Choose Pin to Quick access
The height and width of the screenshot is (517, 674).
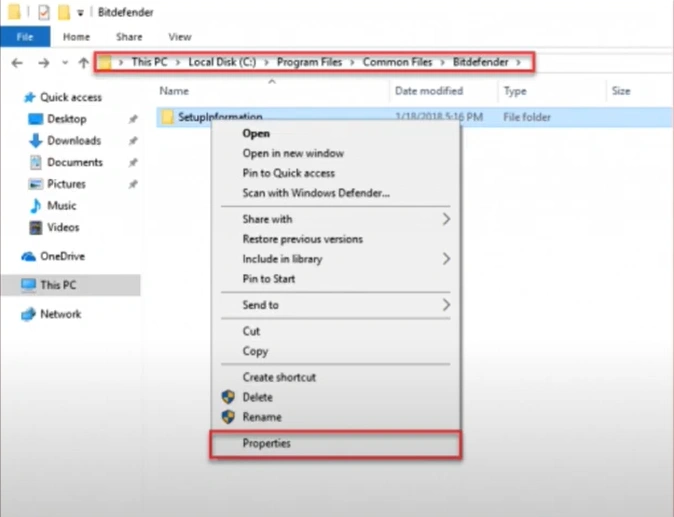[336, 173]
